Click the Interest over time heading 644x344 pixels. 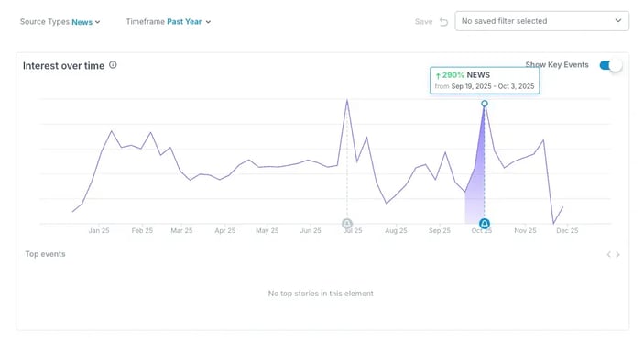coord(63,66)
